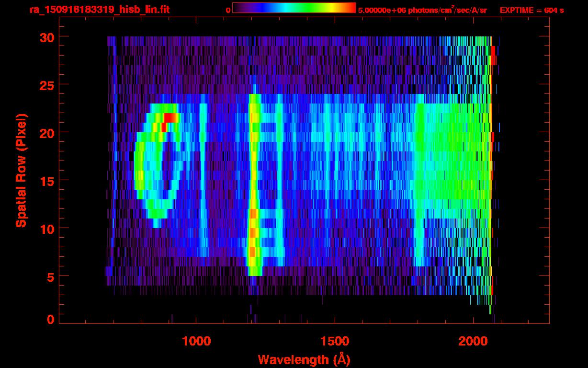Click the rainbow color bar legend
The height and width of the screenshot is (368, 588).
point(294,8)
